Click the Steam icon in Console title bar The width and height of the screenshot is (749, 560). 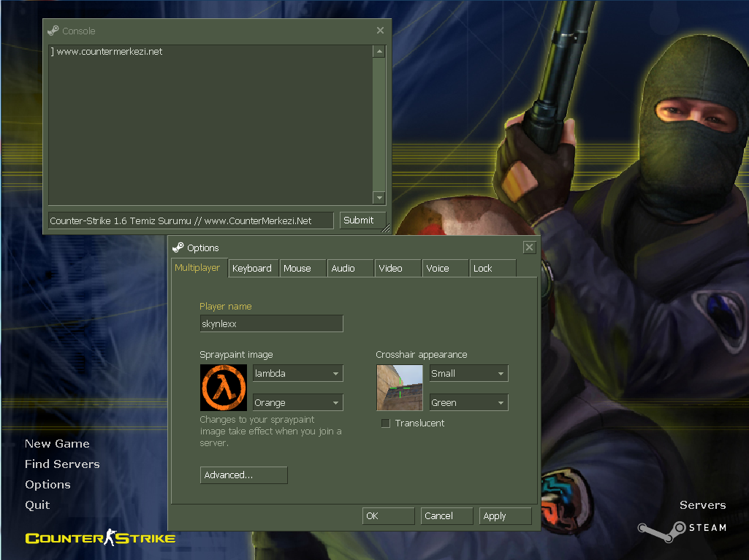53,31
